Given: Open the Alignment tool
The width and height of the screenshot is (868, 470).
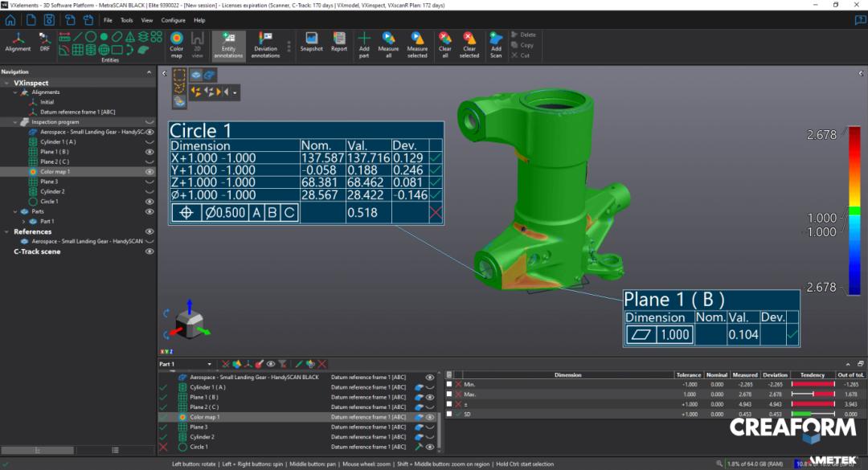Looking at the screenshot, I should tap(18, 42).
